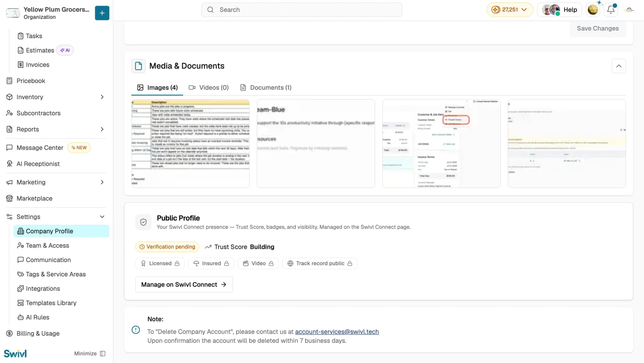Expand the Marketing submenu chevron

click(x=102, y=182)
